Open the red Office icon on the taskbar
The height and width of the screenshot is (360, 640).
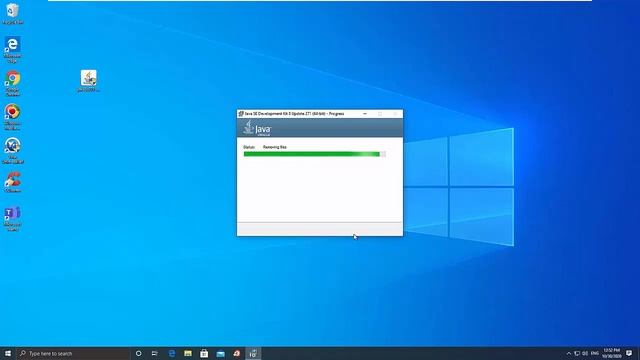(x=237, y=353)
